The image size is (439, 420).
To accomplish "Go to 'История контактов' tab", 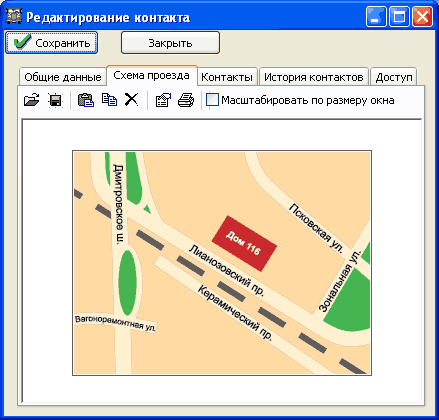I will point(314,77).
